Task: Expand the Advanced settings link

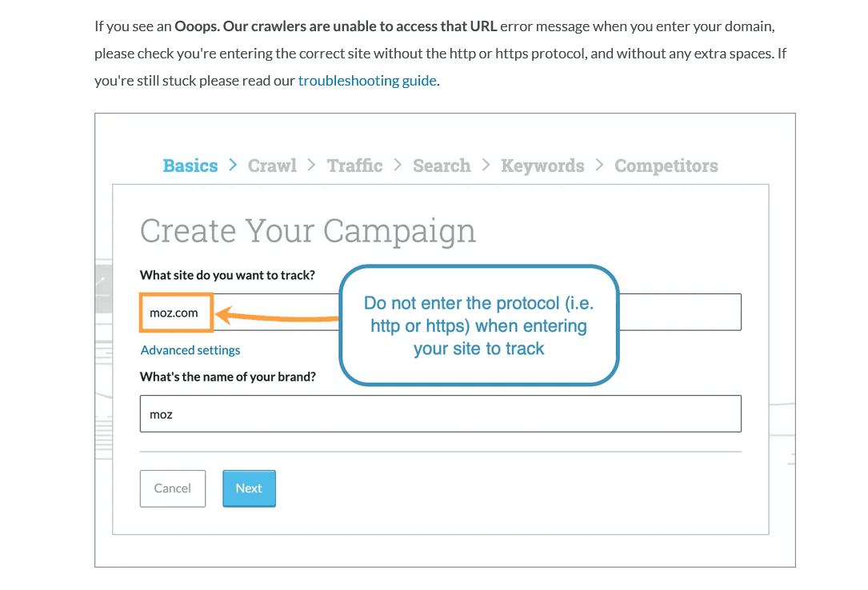Action: 190,350
